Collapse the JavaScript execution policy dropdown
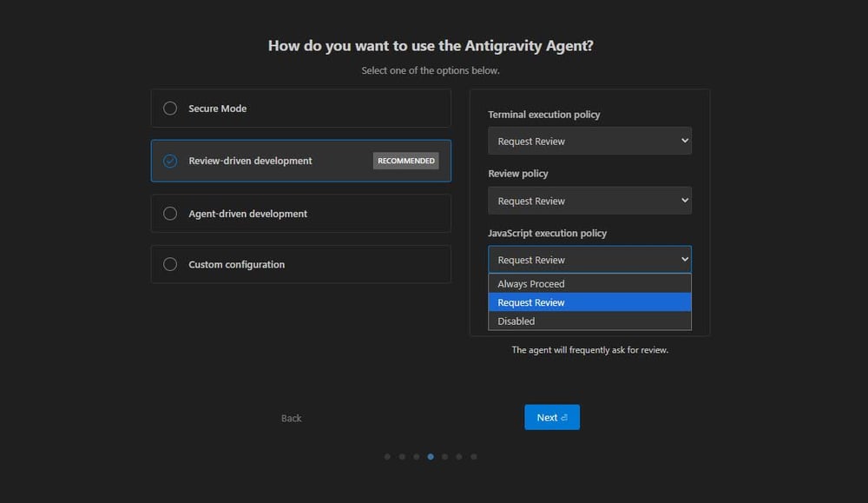This screenshot has width=868, height=503. (x=589, y=260)
